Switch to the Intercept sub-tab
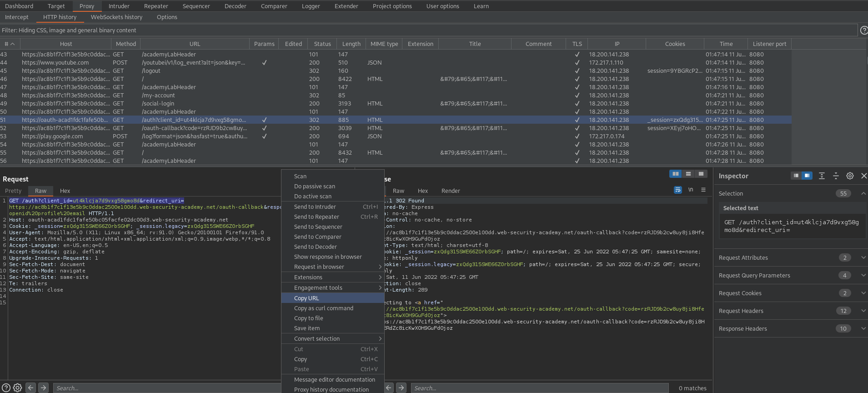This screenshot has width=868, height=393. click(x=16, y=17)
